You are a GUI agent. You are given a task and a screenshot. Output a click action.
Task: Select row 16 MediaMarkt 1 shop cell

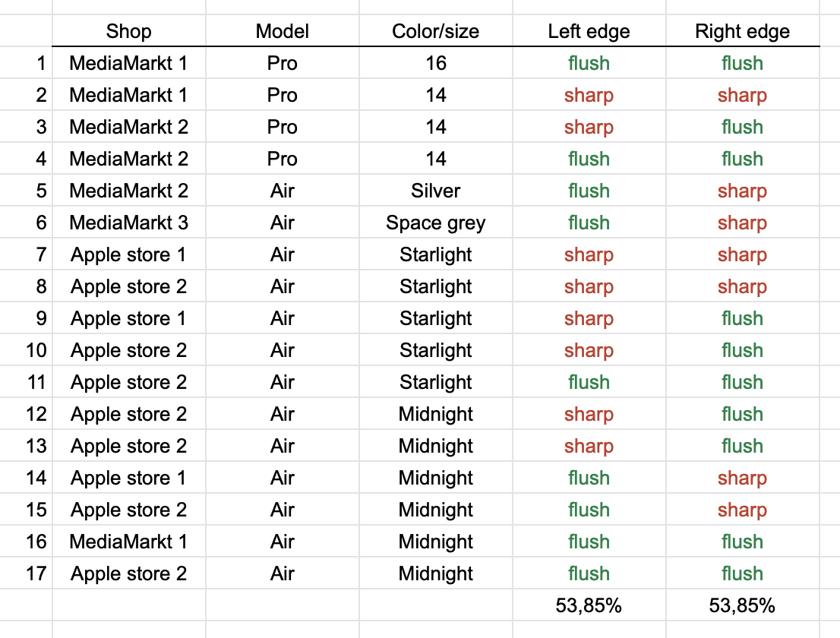point(128,542)
